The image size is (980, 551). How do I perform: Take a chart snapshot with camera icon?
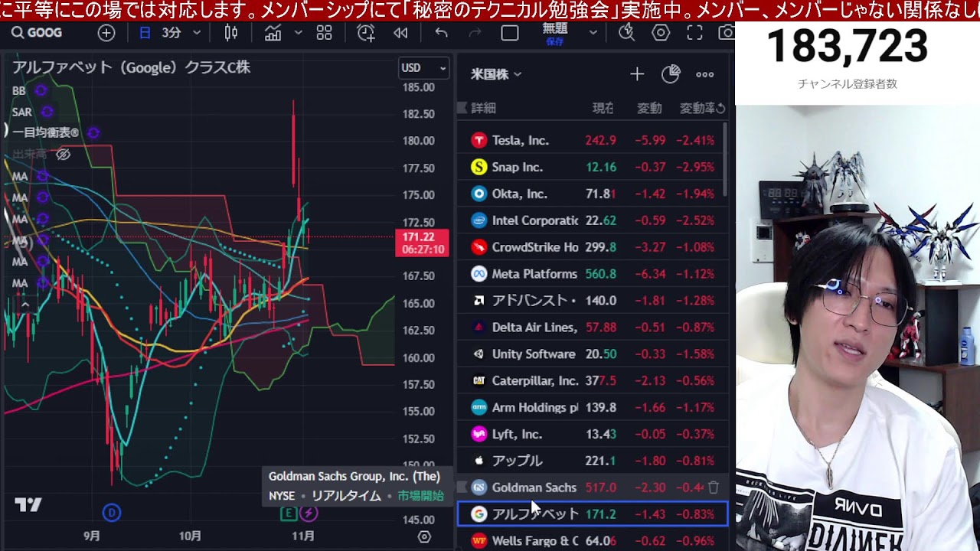[x=726, y=33]
